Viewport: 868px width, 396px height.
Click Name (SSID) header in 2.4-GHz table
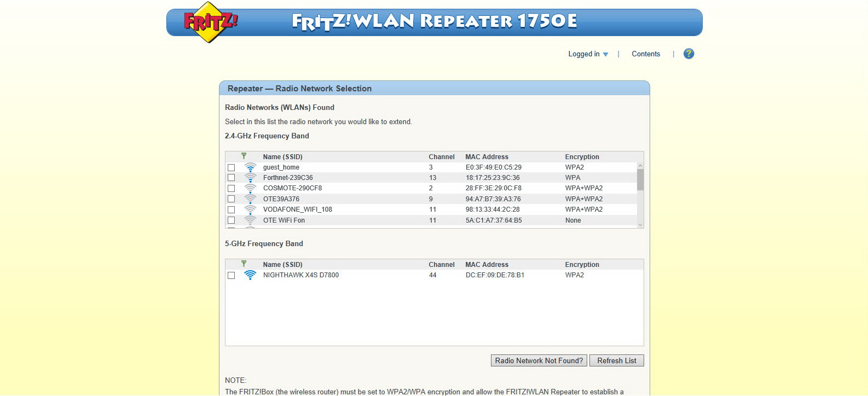click(282, 157)
